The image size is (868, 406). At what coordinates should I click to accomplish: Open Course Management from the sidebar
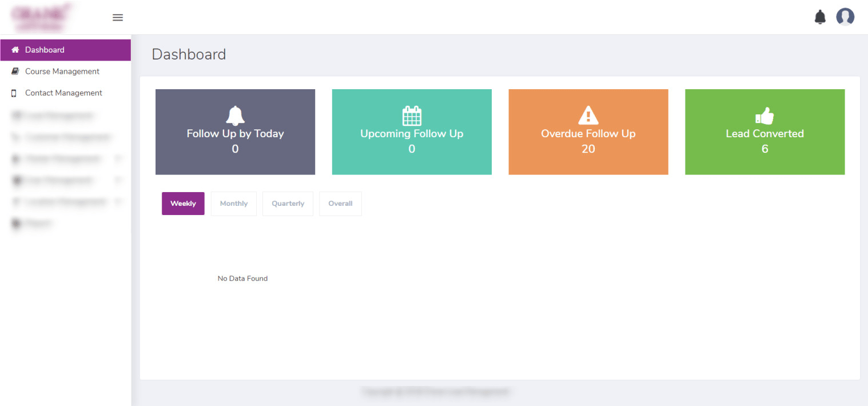click(x=61, y=71)
